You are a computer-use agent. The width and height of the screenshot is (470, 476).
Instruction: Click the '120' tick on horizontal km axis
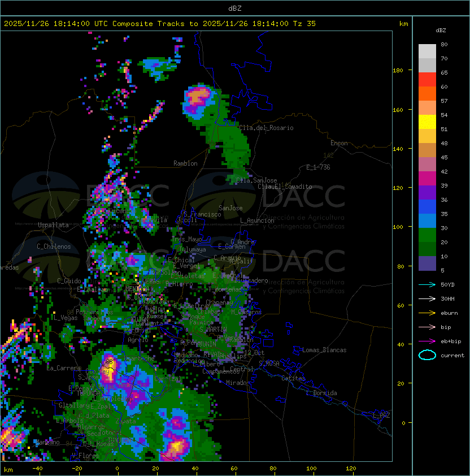point(351,469)
